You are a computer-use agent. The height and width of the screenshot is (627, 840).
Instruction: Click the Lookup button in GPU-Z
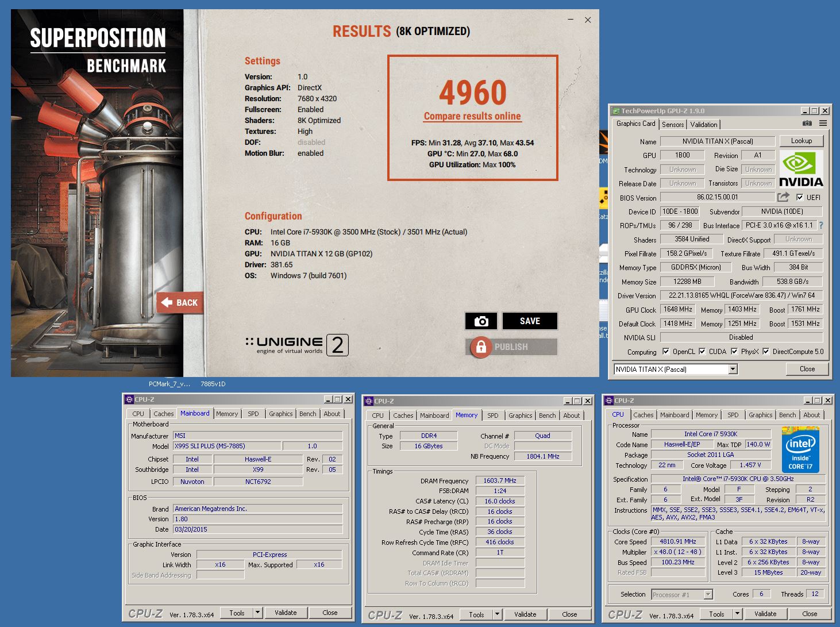pyautogui.click(x=802, y=141)
